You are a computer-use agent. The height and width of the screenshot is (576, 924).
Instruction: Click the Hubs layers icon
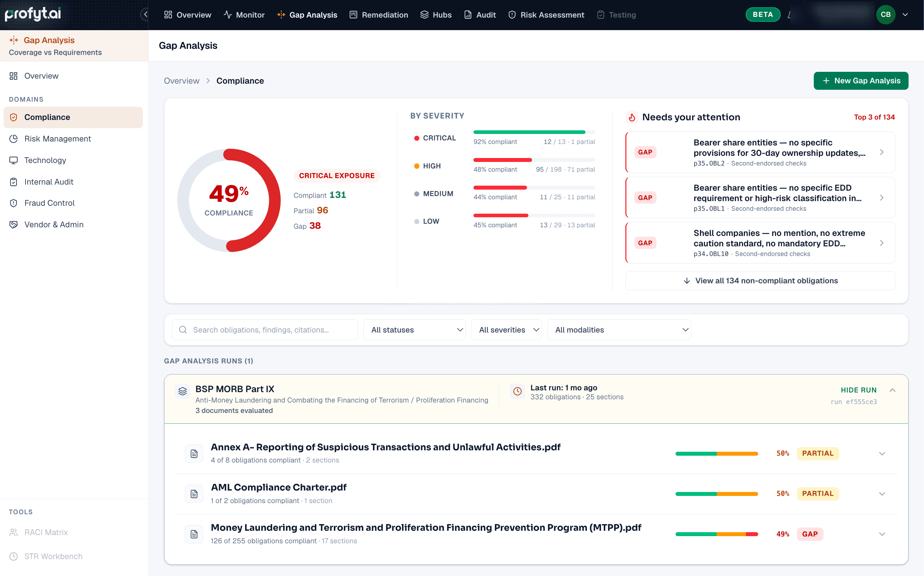pyautogui.click(x=424, y=14)
